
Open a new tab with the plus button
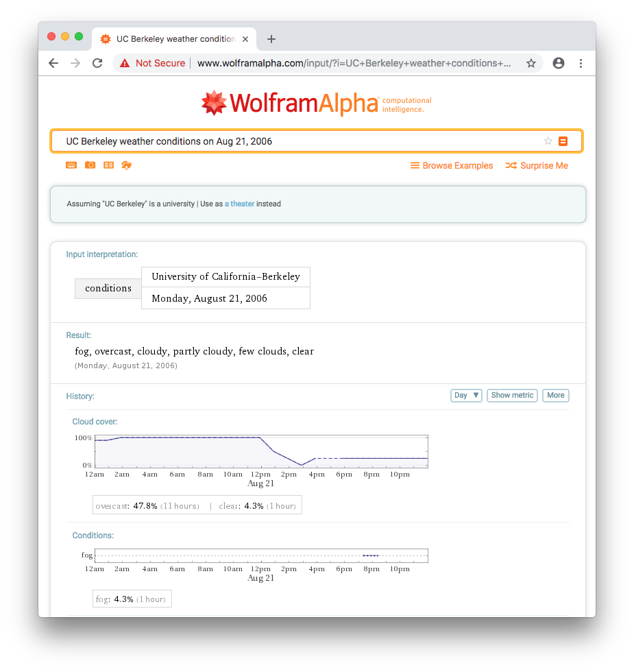pyautogui.click(x=271, y=39)
